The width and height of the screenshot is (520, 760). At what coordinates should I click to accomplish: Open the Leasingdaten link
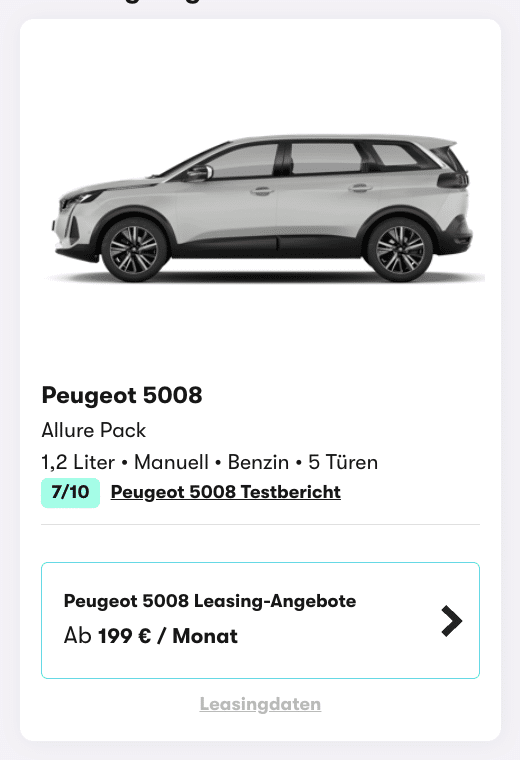(x=260, y=704)
